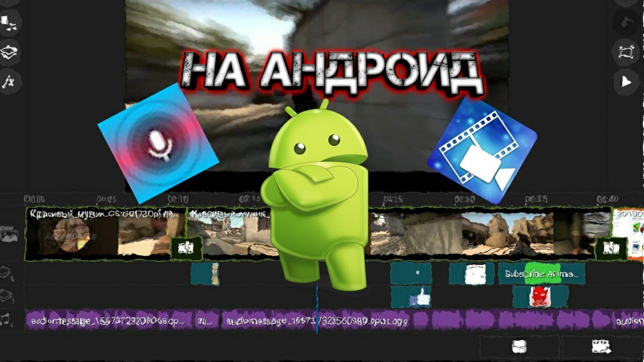Viewport: 644px width, 362px height.
Task: Jump to the 00:30 ruler mark
Action: tap(464, 199)
